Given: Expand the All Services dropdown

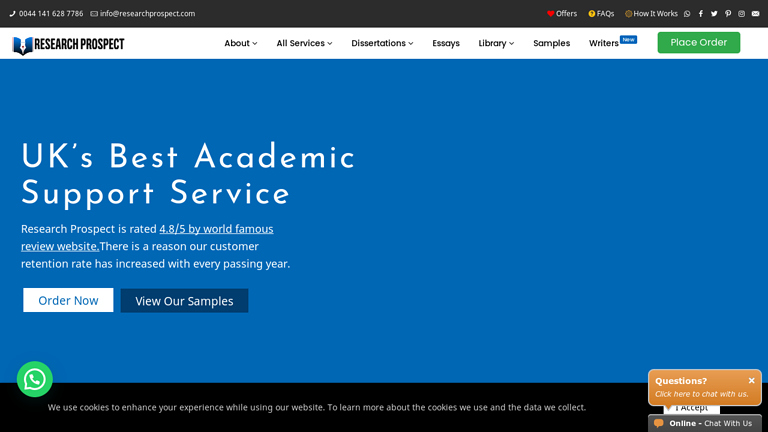Looking at the screenshot, I should pyautogui.click(x=304, y=43).
